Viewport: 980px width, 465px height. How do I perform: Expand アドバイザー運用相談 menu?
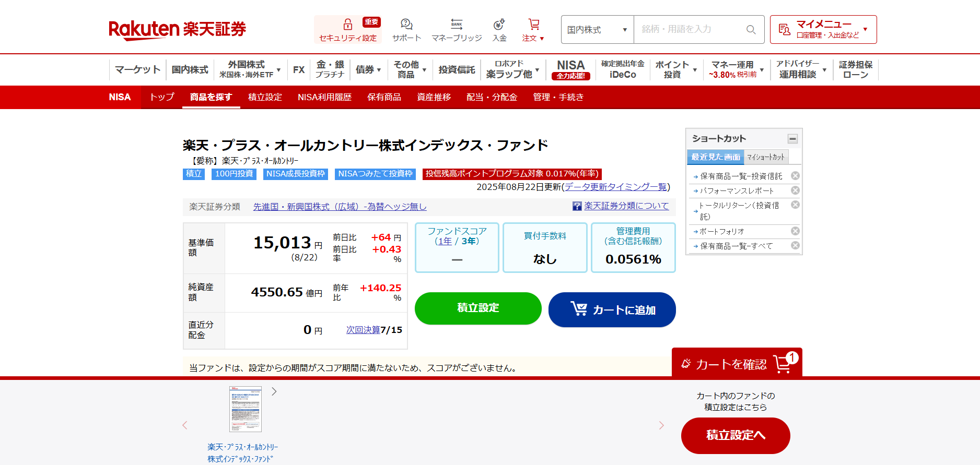coord(801,69)
